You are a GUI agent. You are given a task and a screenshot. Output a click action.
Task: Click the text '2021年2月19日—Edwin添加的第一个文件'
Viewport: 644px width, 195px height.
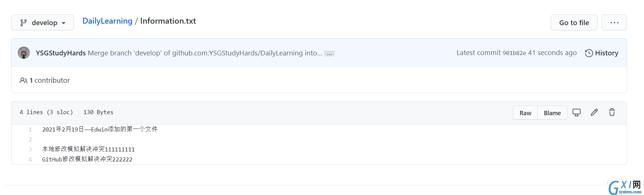click(x=100, y=129)
